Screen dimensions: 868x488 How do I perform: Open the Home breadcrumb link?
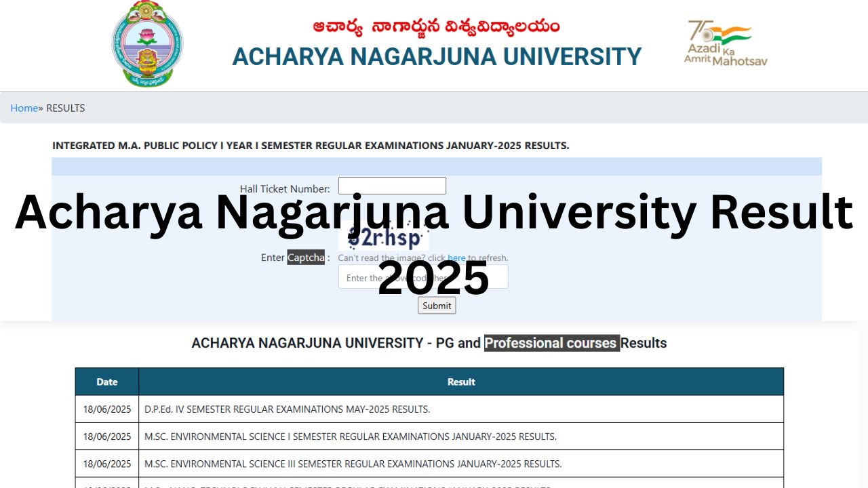[x=24, y=108]
